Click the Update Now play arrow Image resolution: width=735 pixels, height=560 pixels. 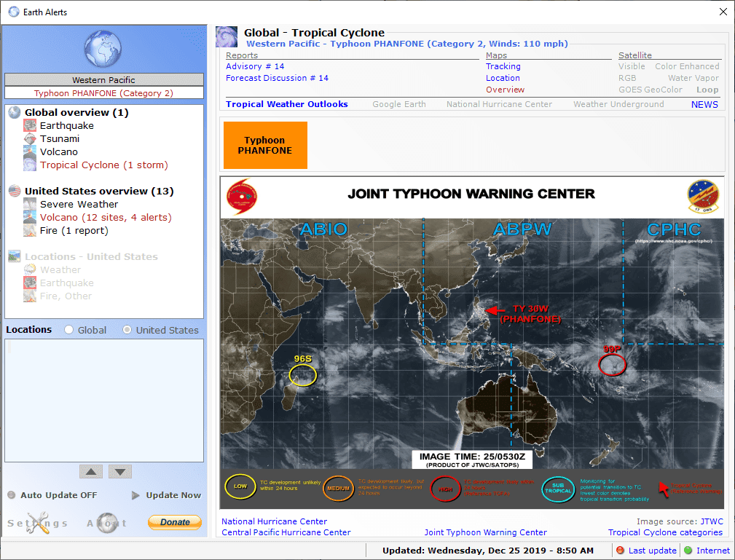135,495
